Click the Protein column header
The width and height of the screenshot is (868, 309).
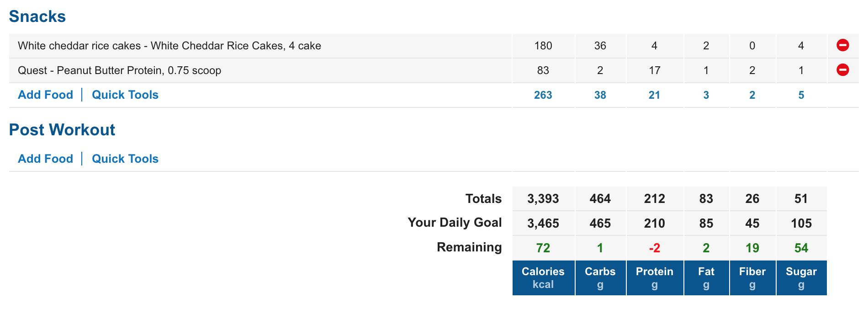[x=655, y=278]
